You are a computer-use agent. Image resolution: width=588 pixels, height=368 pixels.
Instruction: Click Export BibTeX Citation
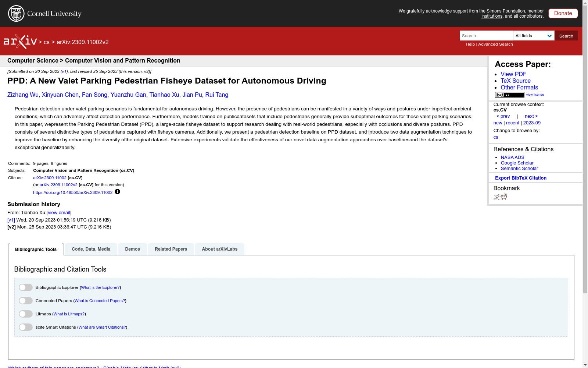(x=521, y=178)
